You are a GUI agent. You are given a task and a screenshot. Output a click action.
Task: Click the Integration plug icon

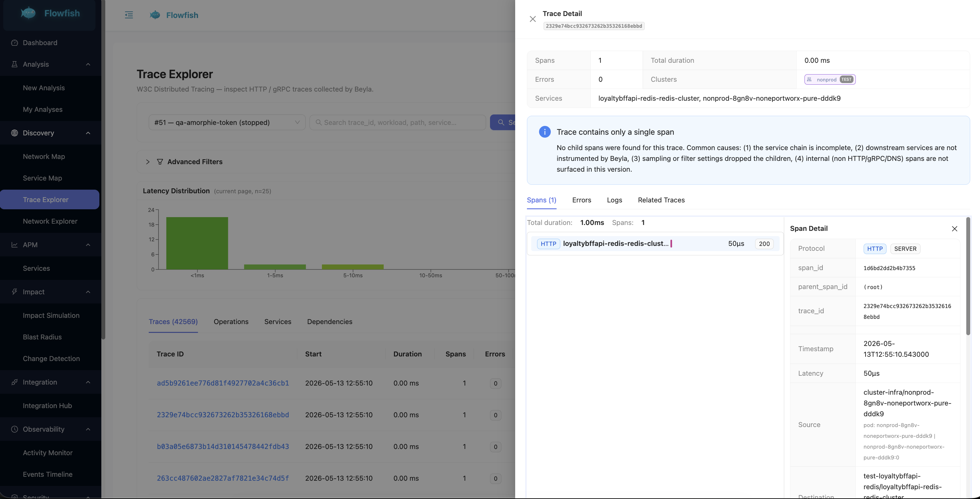coord(14,382)
